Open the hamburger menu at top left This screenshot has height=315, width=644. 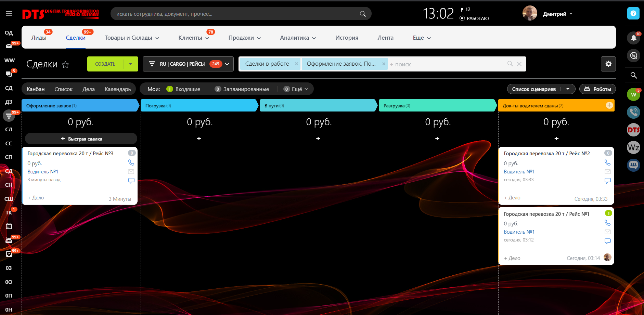(9, 14)
